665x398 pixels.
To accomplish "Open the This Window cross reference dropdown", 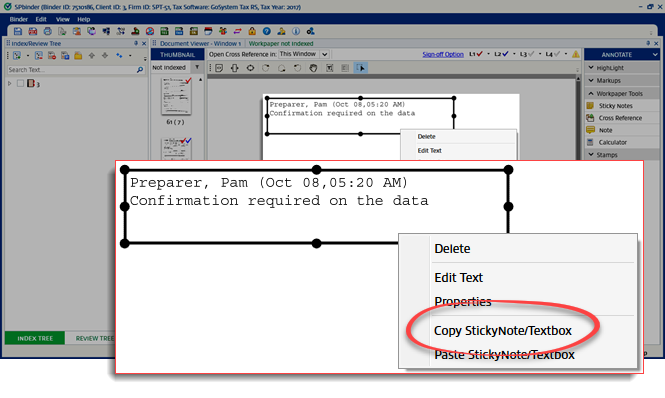I will [324, 54].
